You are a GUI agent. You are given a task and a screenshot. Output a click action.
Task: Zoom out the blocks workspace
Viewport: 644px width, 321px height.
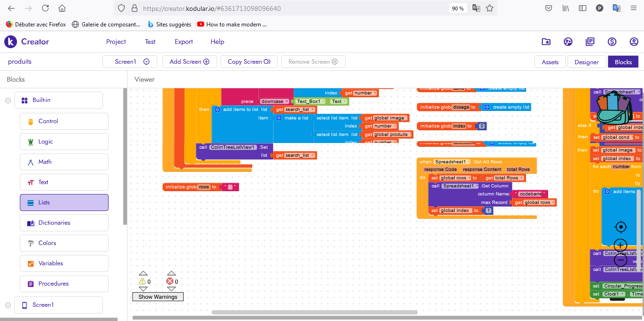(x=620, y=259)
